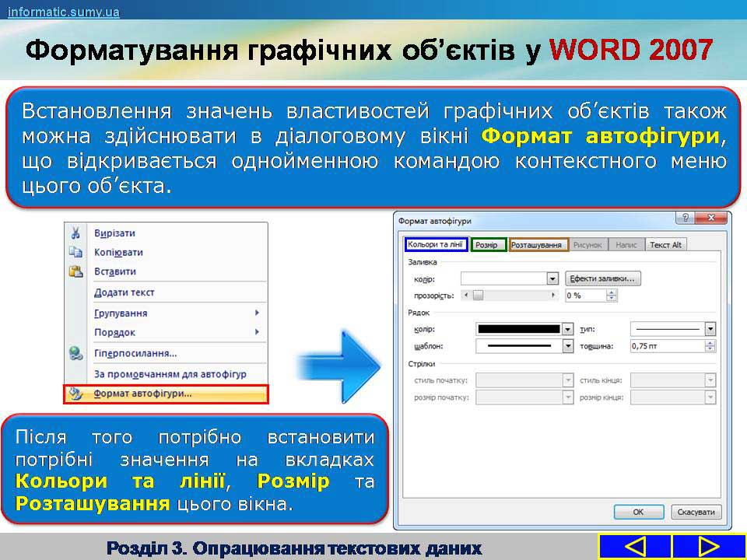747x560 pixels.
Task: Open the fill color dropdown
Action: coord(553,278)
